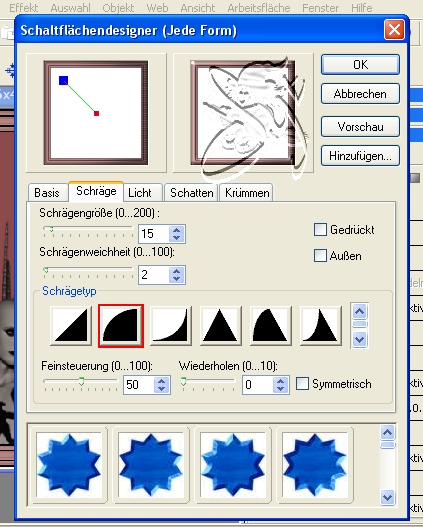Switch to the Schräge tab
This screenshot has width=423, height=527.
[96, 191]
